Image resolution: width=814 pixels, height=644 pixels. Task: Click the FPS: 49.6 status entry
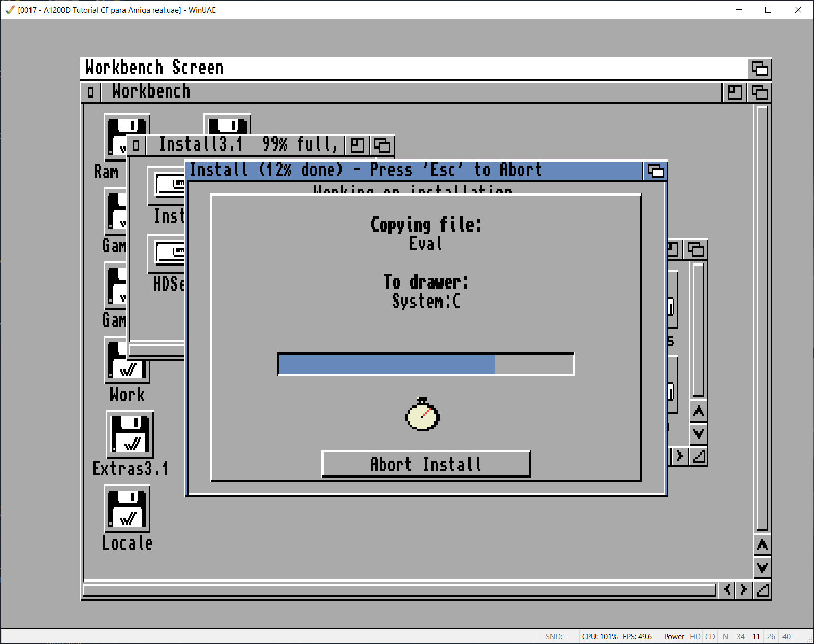pyautogui.click(x=637, y=637)
